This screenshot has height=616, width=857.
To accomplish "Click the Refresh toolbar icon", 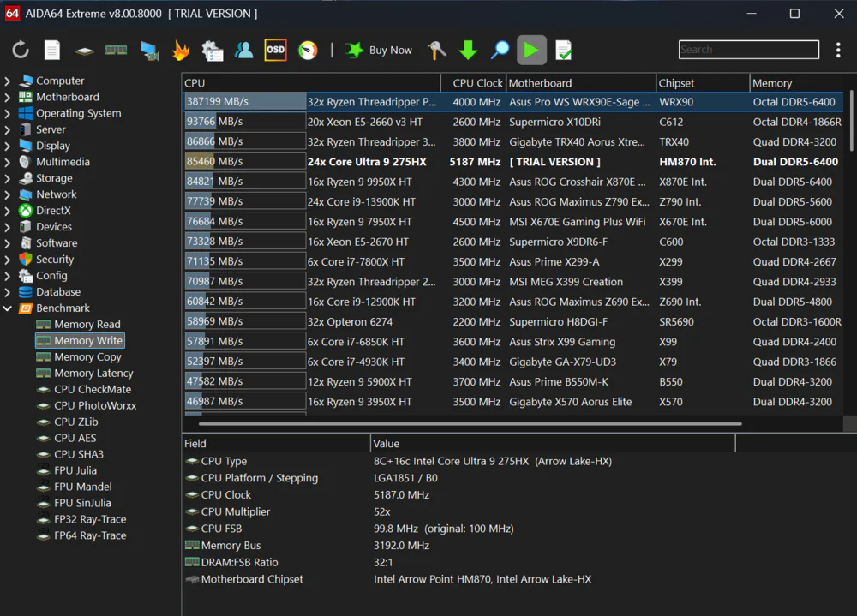I will (21, 51).
